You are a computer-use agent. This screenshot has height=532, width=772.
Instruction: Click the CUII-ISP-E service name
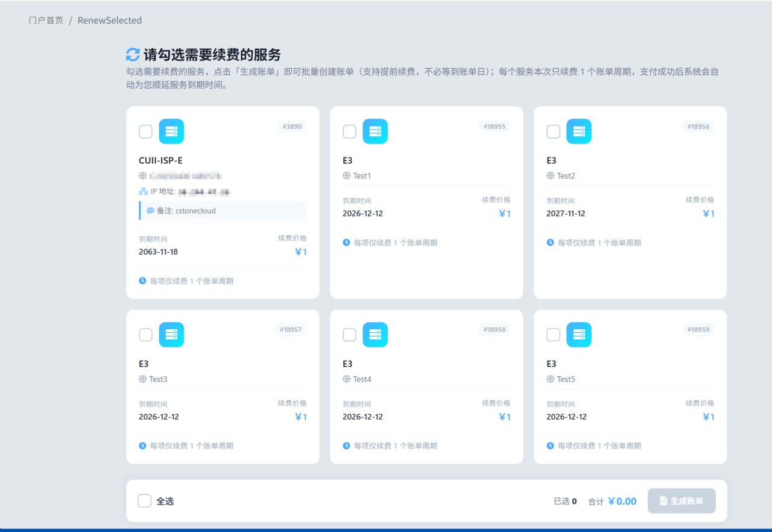point(160,160)
